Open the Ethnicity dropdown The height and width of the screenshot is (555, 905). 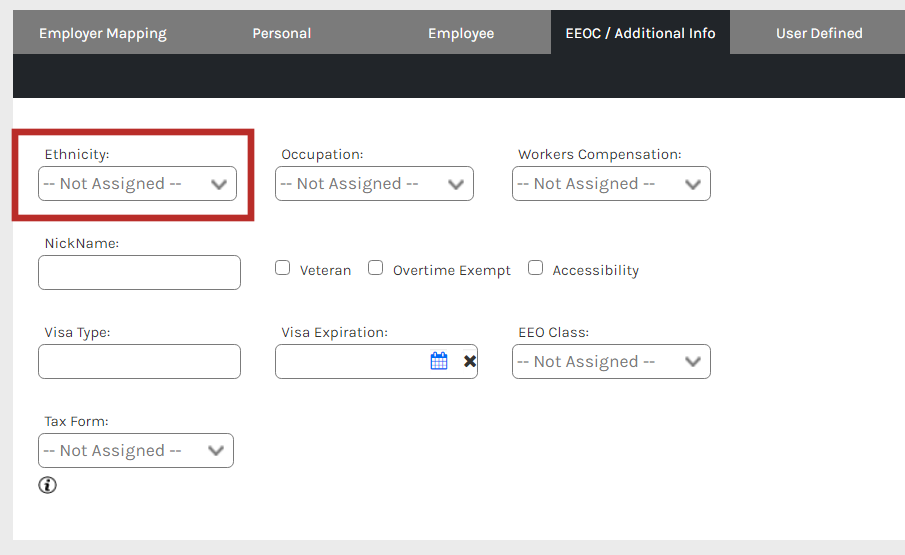pyautogui.click(x=137, y=183)
